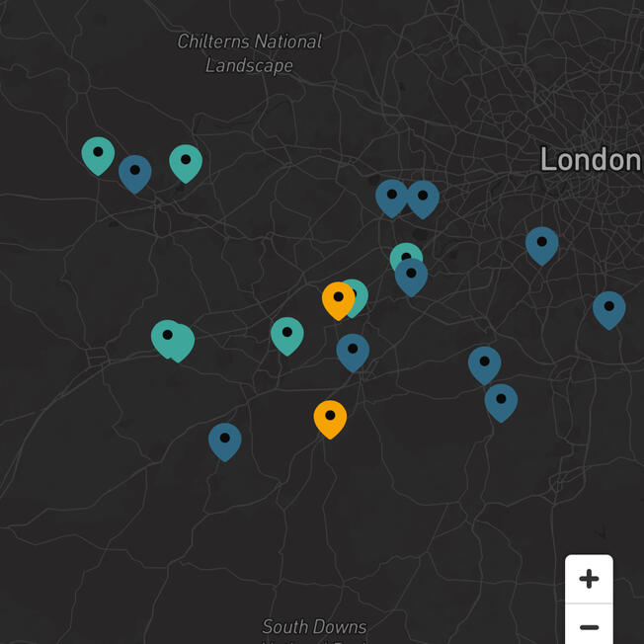Screen dimensions: 644x644
Task: Select left marker of side-by-side blue pair
Action: point(392,197)
